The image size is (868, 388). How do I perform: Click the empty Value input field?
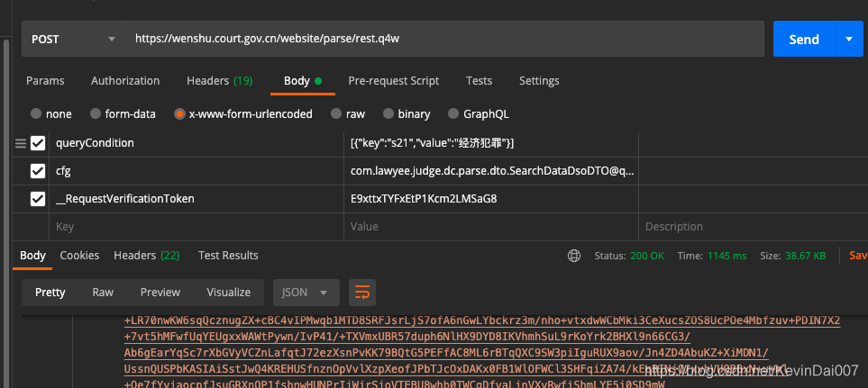click(x=491, y=227)
